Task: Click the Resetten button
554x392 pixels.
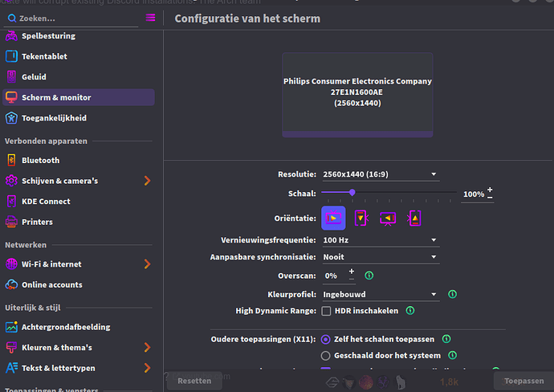Action: pyautogui.click(x=194, y=381)
